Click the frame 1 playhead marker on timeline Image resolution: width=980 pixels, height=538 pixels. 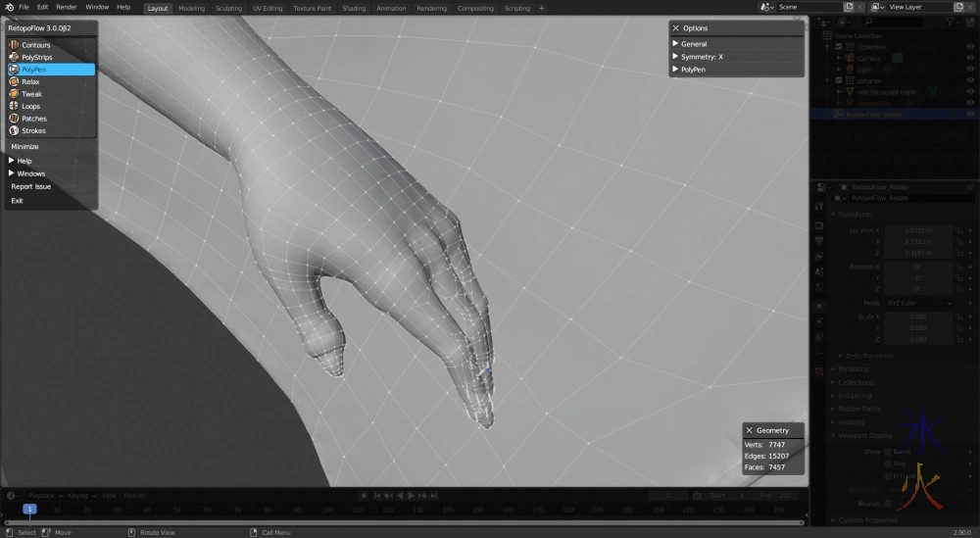pos(30,509)
